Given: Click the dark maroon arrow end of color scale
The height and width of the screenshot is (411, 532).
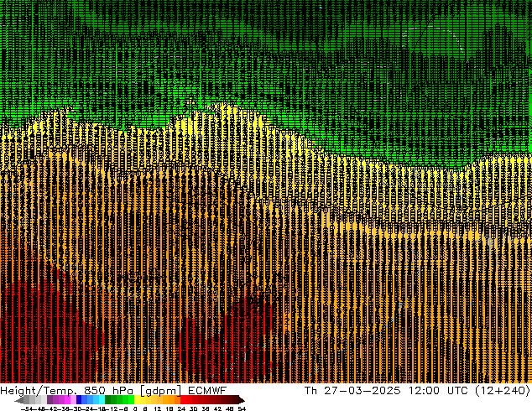Looking at the screenshot, I should pos(242,400).
